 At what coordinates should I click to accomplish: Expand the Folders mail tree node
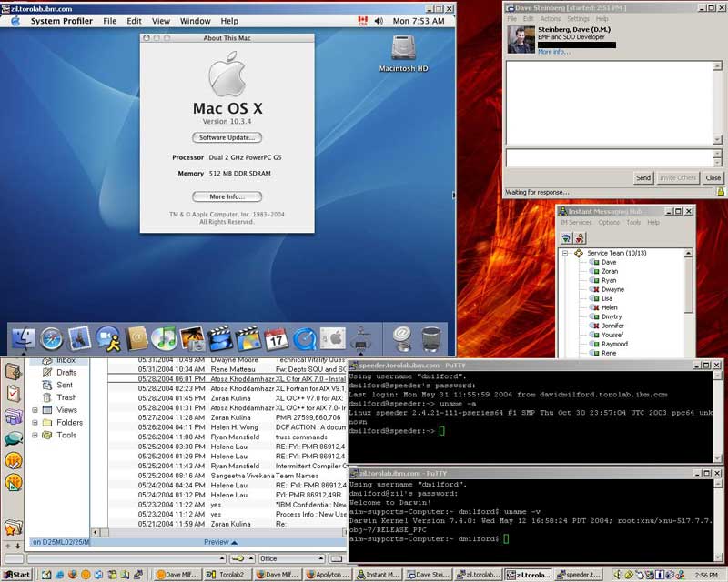35,423
